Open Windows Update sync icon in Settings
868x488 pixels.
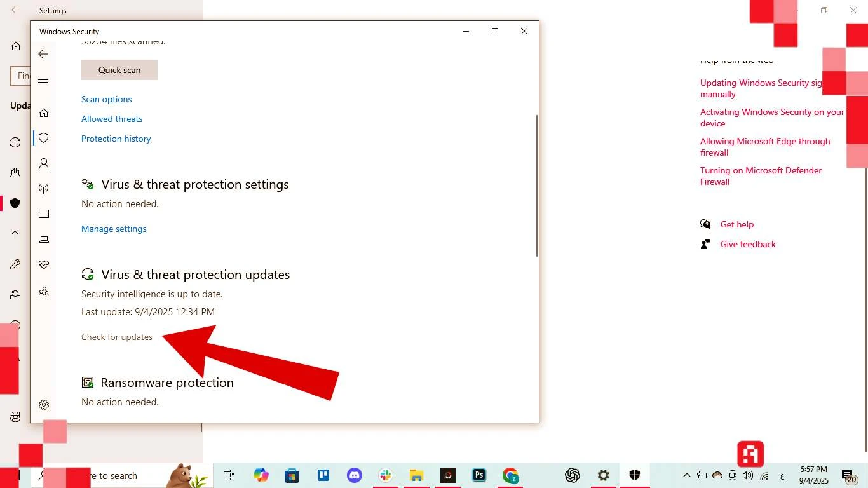point(15,142)
